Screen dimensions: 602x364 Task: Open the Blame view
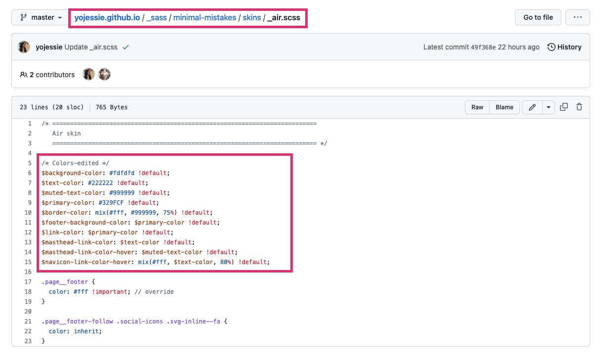[x=505, y=107]
